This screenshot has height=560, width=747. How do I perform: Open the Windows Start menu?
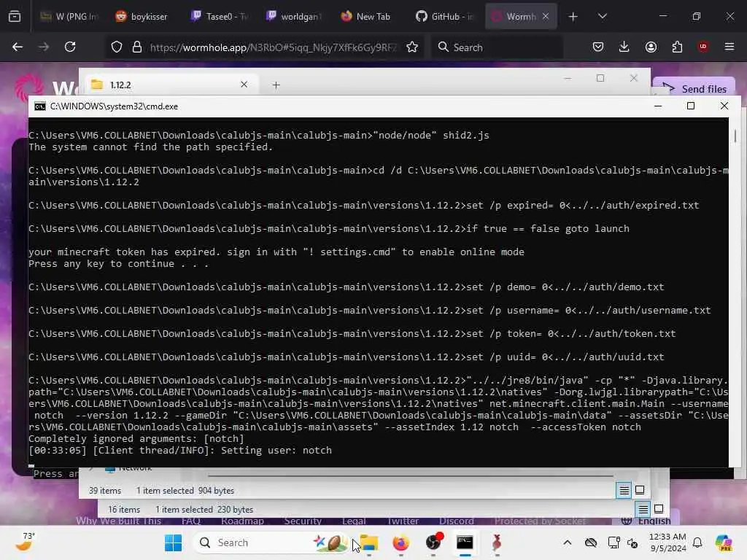click(x=173, y=542)
